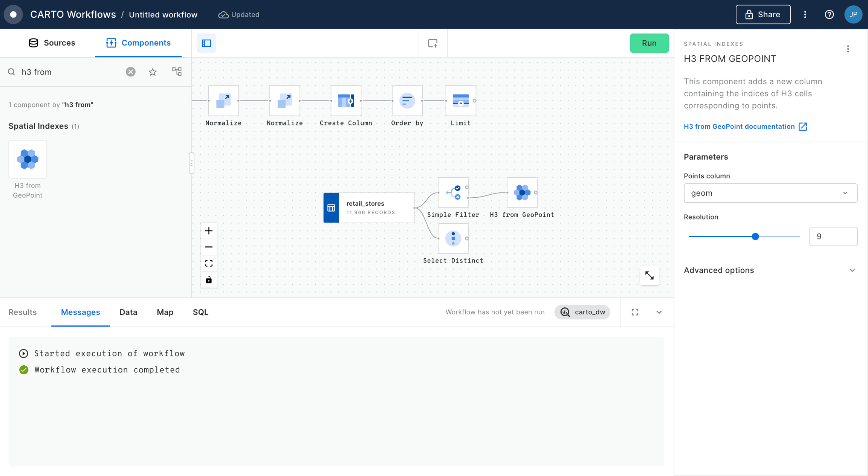Click the Limit node icon
Screen dimensions: 868x476
click(460, 101)
